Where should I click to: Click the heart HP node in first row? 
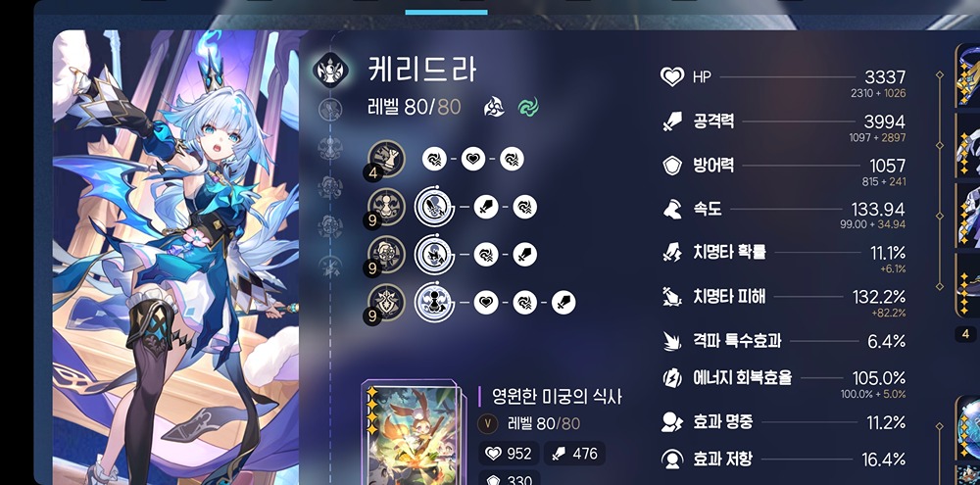(x=473, y=159)
